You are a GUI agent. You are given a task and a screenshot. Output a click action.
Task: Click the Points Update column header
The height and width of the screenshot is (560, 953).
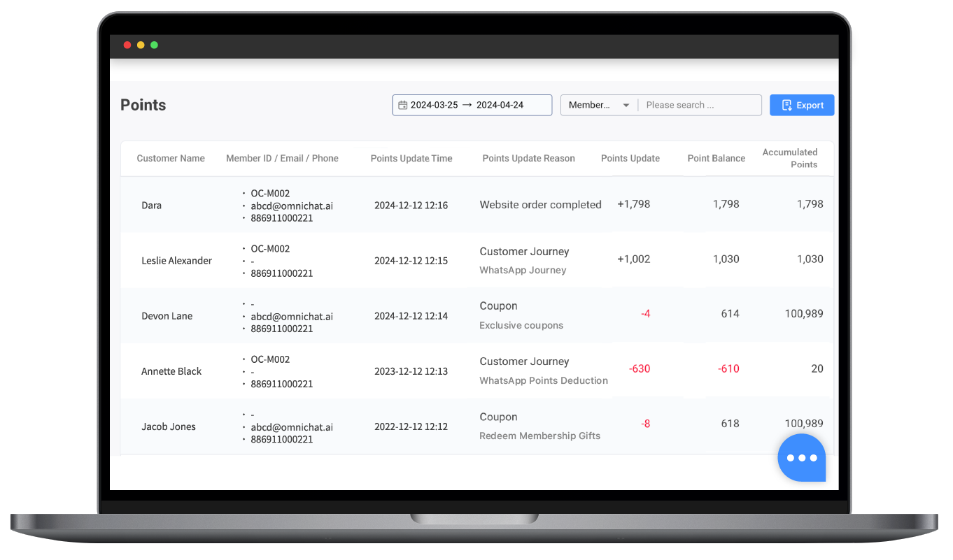coord(630,159)
